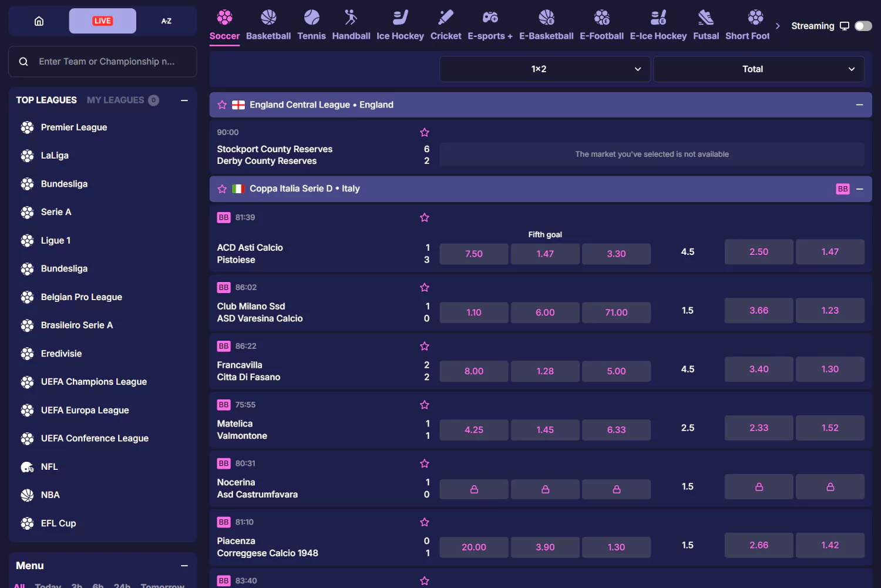881x588 pixels.
Task: Collapse the Menu panel
Action: 184,566
